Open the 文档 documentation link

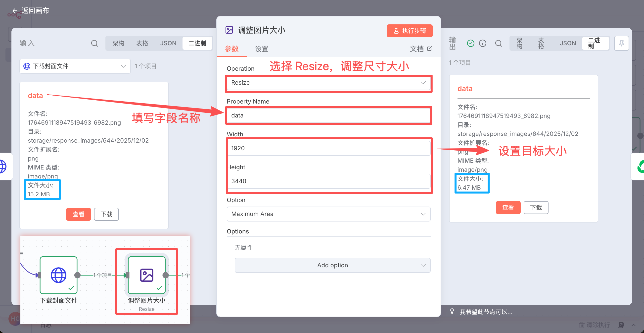421,49
